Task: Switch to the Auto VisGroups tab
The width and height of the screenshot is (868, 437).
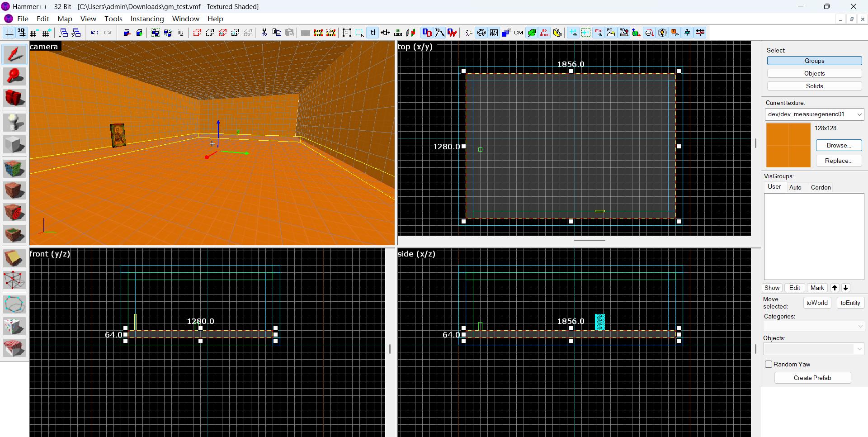Action: [x=795, y=187]
